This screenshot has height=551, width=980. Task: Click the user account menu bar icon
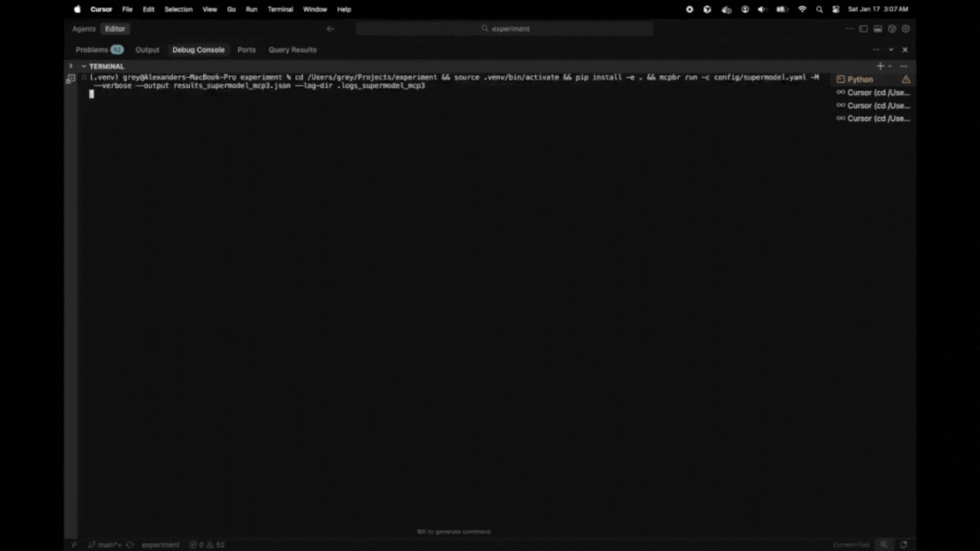point(745,9)
